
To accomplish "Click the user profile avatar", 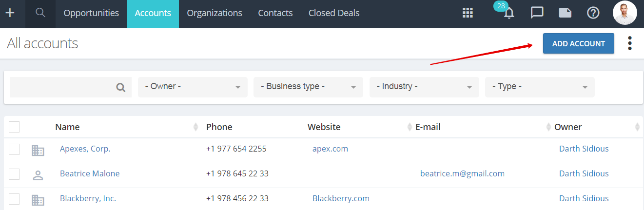I will coord(625,13).
